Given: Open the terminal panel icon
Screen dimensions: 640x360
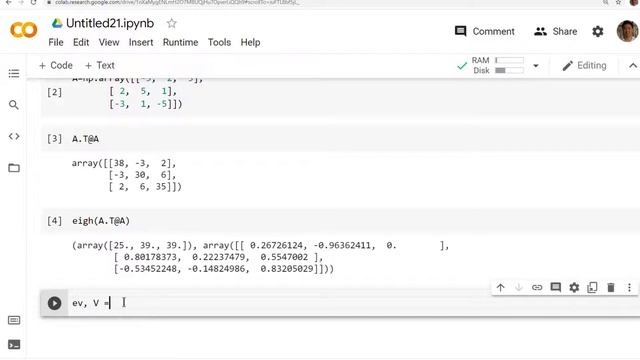Looking at the screenshot, I should (14, 344).
